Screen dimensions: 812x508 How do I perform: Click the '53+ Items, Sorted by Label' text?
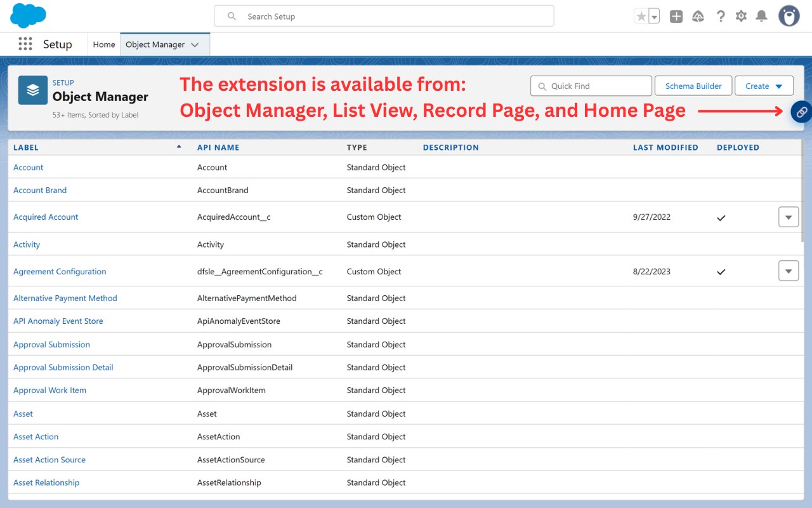[x=95, y=115]
